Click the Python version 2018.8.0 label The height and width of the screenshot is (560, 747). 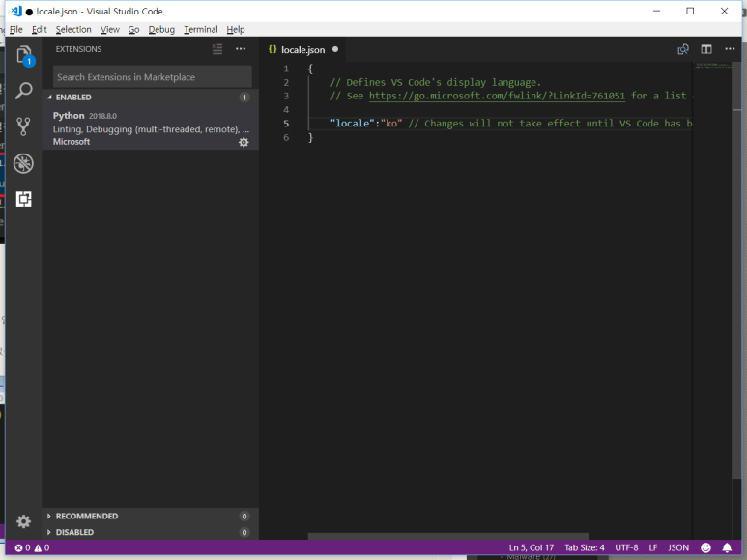tap(102, 116)
